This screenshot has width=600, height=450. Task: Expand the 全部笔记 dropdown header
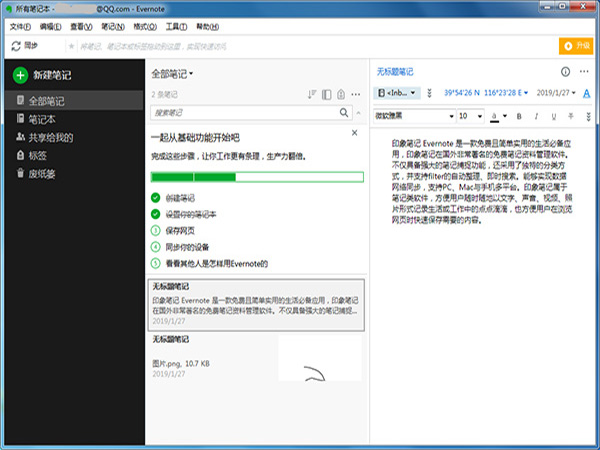172,73
